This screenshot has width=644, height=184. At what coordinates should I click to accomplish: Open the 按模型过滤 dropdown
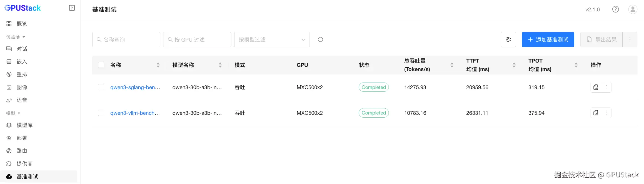click(272, 39)
